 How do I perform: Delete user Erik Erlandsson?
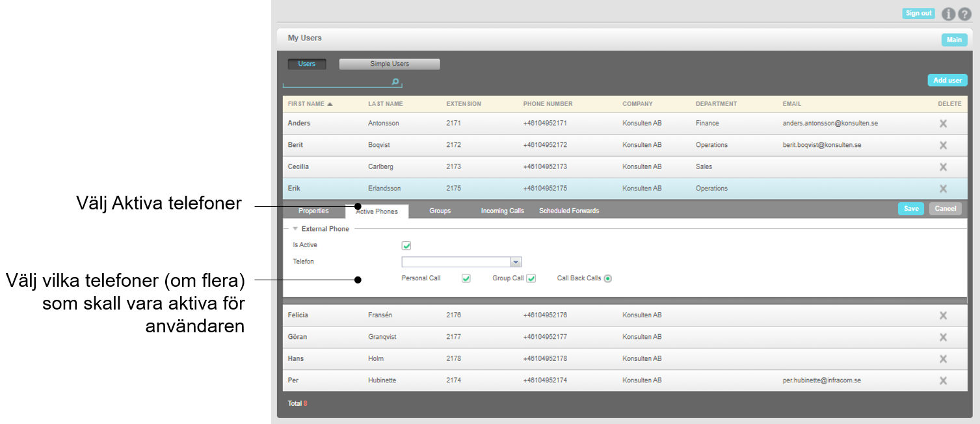pos(943,189)
